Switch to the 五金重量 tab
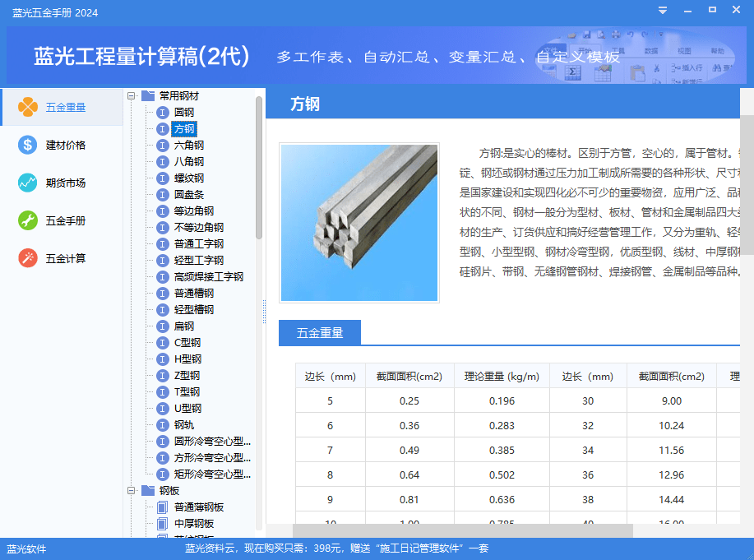This screenshot has width=754, height=560. tap(320, 332)
